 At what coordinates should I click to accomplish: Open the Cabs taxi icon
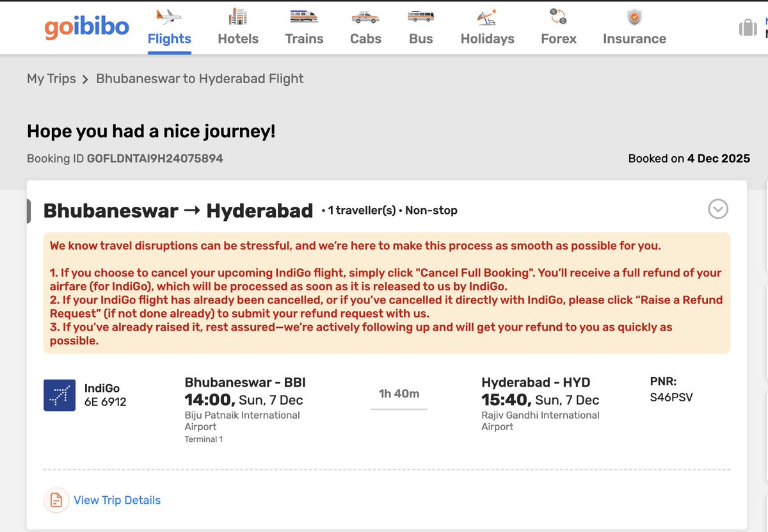click(365, 17)
